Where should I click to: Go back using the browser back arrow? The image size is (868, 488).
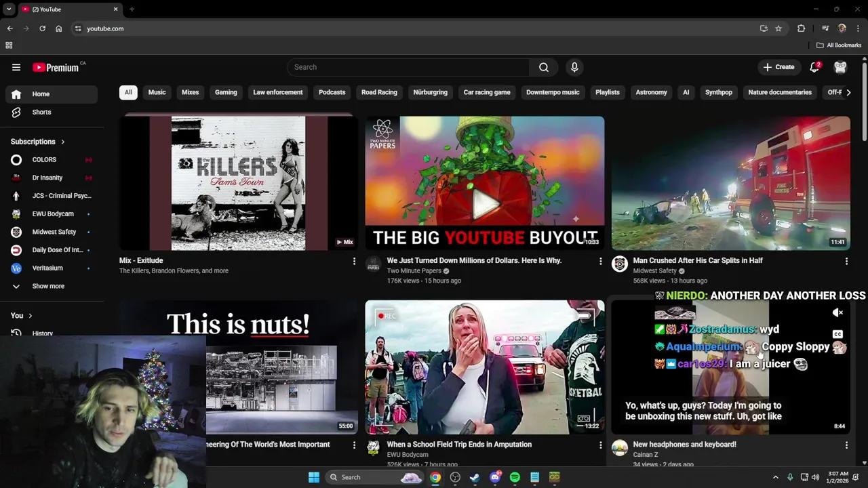point(9,28)
